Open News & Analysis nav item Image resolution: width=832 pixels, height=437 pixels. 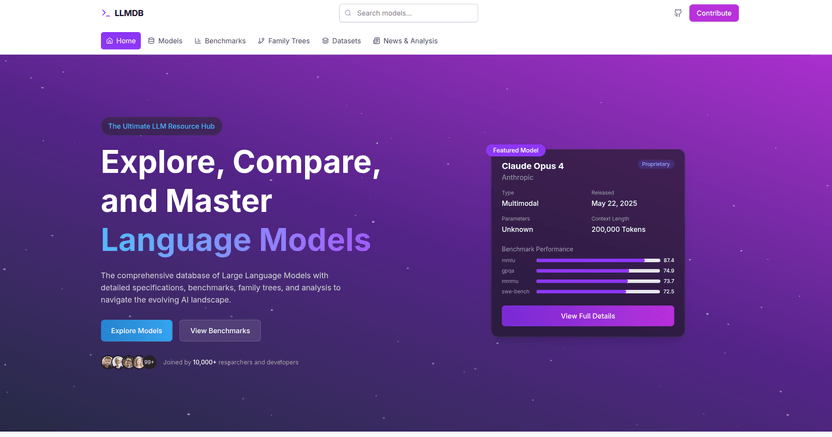pyautogui.click(x=405, y=41)
